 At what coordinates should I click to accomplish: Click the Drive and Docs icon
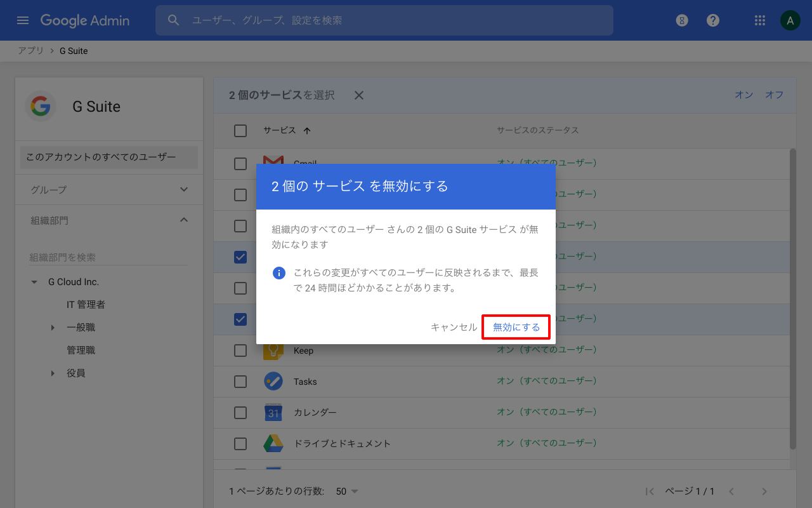pyautogui.click(x=273, y=443)
